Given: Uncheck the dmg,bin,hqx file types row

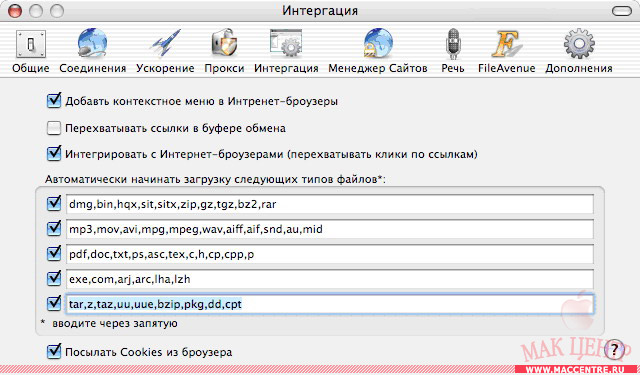Looking at the screenshot, I should pos(54,203).
